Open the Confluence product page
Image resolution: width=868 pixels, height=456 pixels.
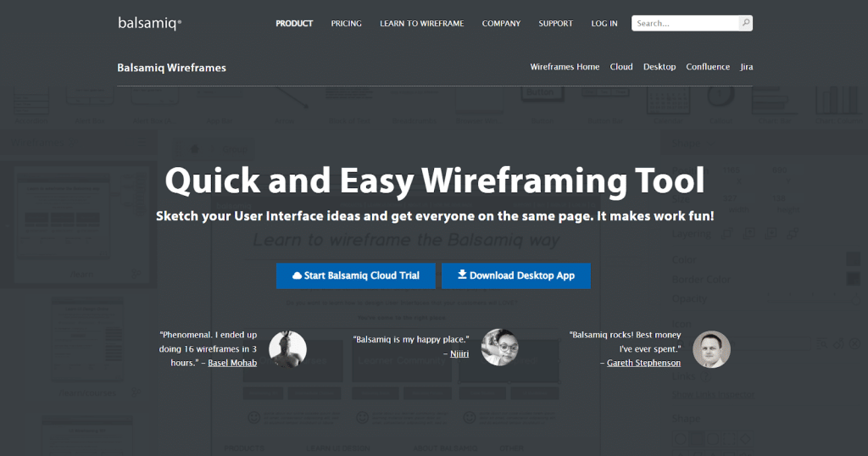tap(708, 66)
